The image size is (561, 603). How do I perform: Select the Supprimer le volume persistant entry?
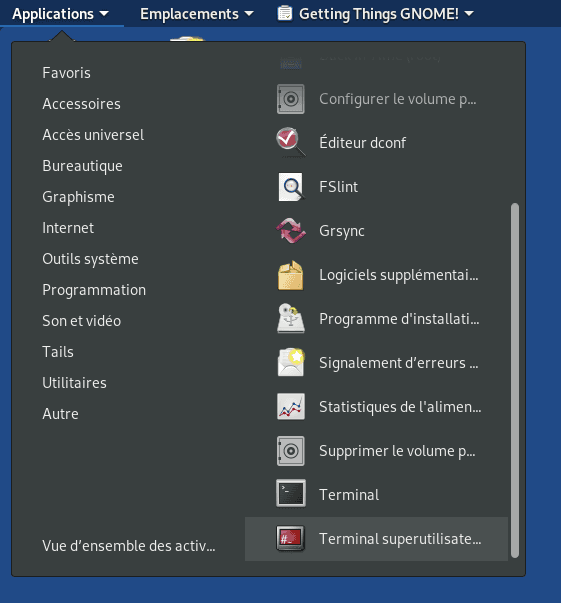pyautogui.click(x=376, y=451)
